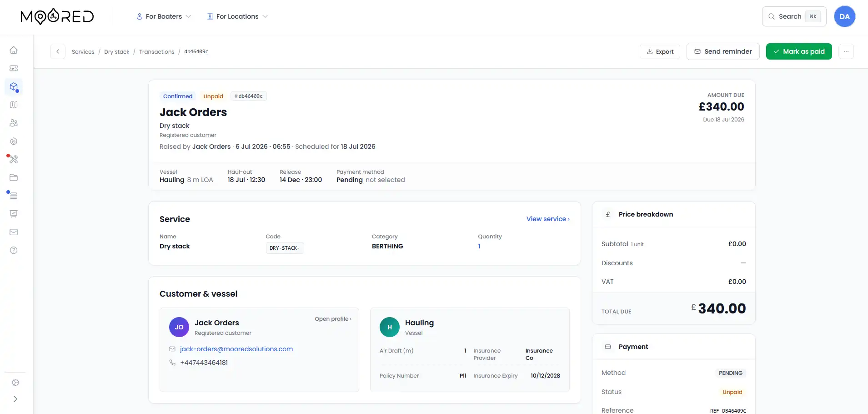The image size is (868, 414).
Task: Click the PENDING method badge
Action: (731, 373)
